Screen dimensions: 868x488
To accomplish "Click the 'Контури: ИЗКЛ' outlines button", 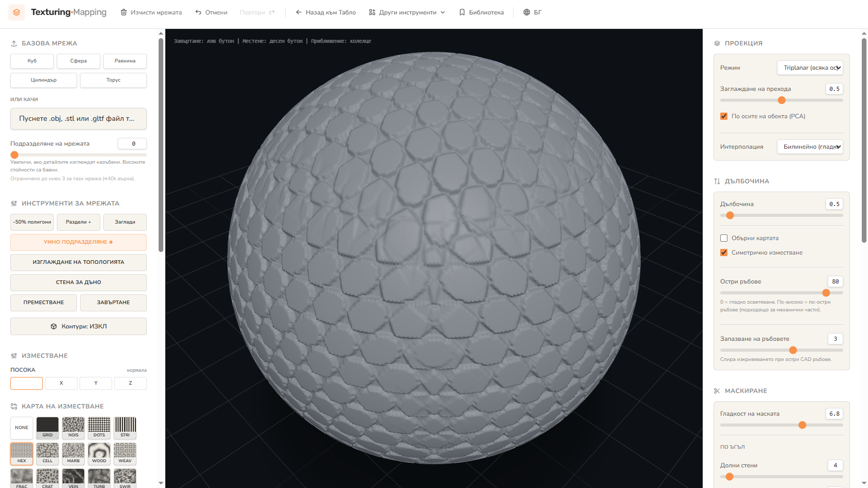I will (x=79, y=326).
